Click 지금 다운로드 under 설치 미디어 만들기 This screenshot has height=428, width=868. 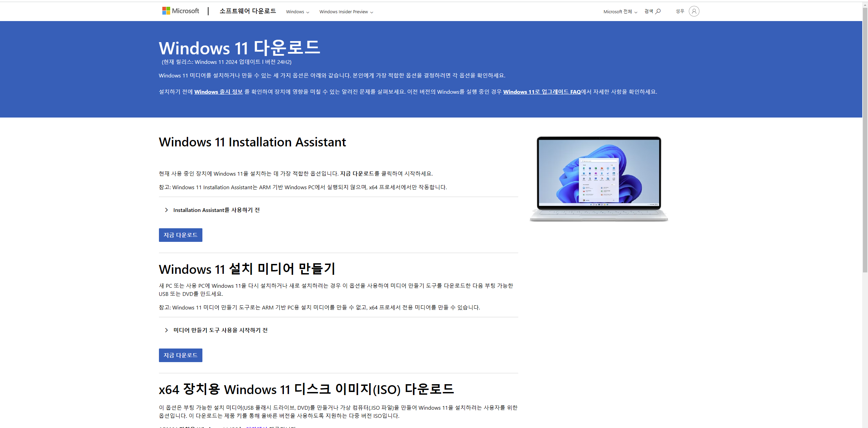(180, 355)
